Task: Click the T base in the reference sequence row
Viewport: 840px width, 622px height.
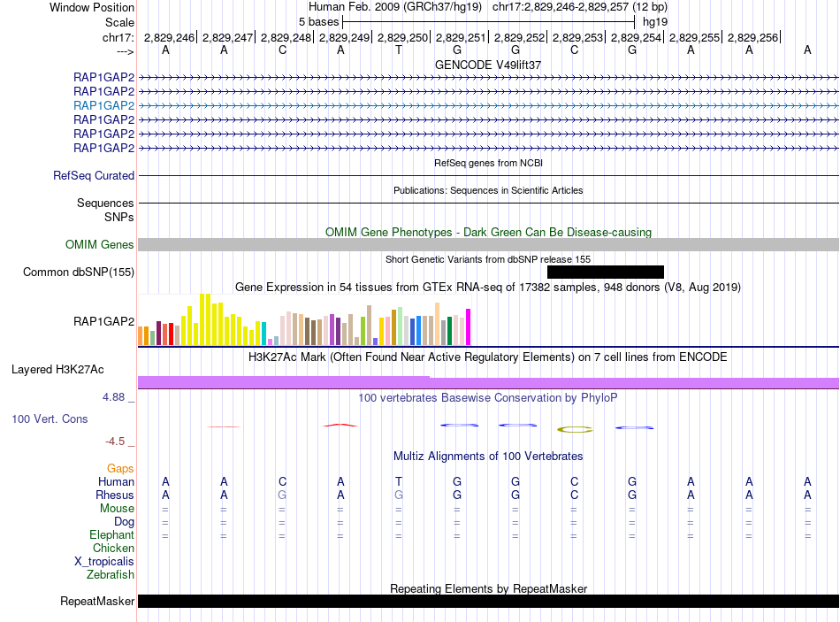Action: (x=399, y=50)
